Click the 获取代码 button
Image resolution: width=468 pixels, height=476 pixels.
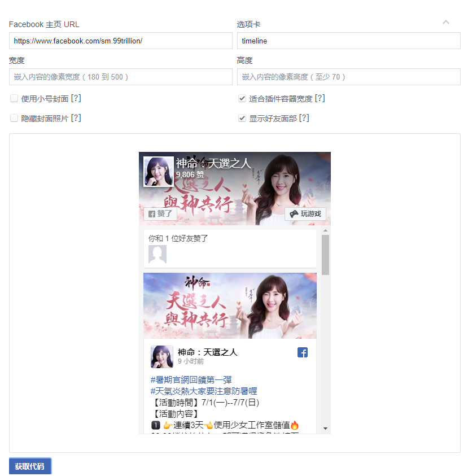(x=30, y=466)
